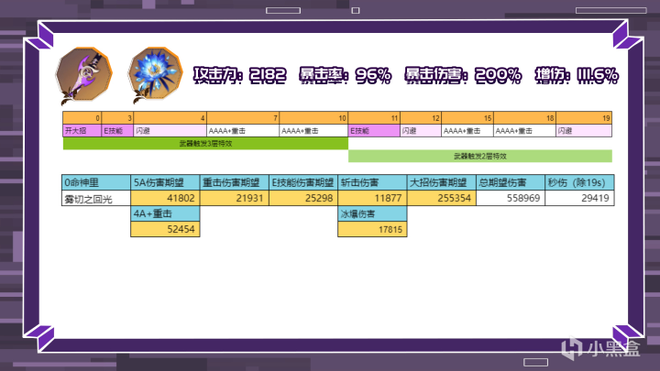Select the 秒伤 value 29419 cell

(x=580, y=198)
